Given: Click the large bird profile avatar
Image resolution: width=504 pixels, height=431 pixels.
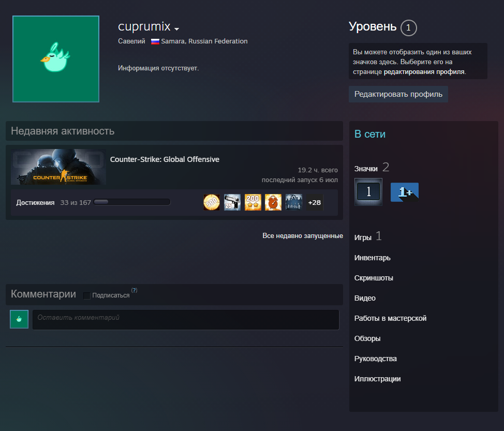Looking at the screenshot, I should [x=56, y=58].
